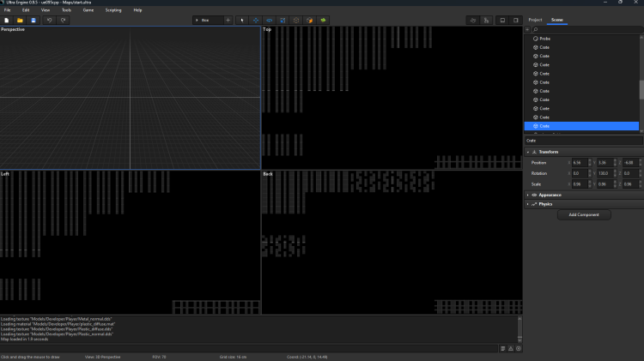Click the Back viewport label
This screenshot has height=361, width=644.
(x=268, y=174)
